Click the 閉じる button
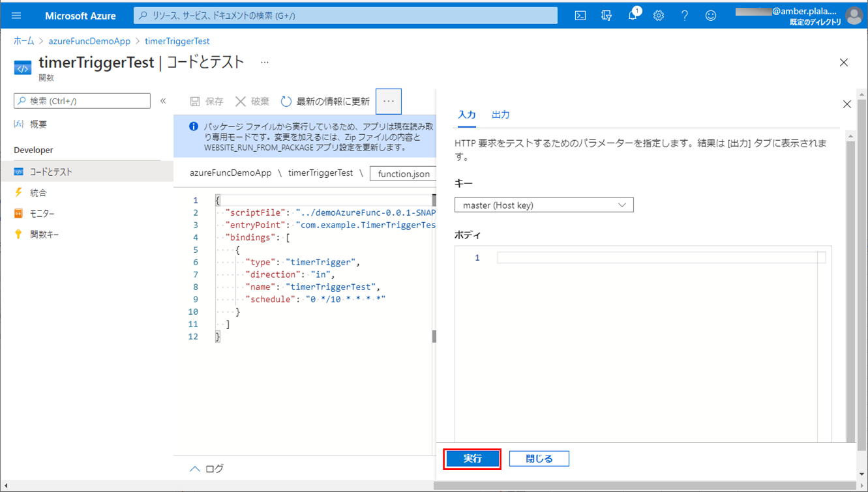This screenshot has height=492, width=868. coord(539,459)
